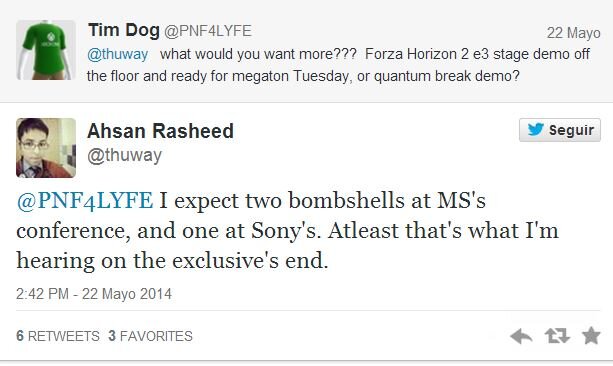613x366 pixels.
Task: Click the reply arrow icon
Action: point(521,336)
